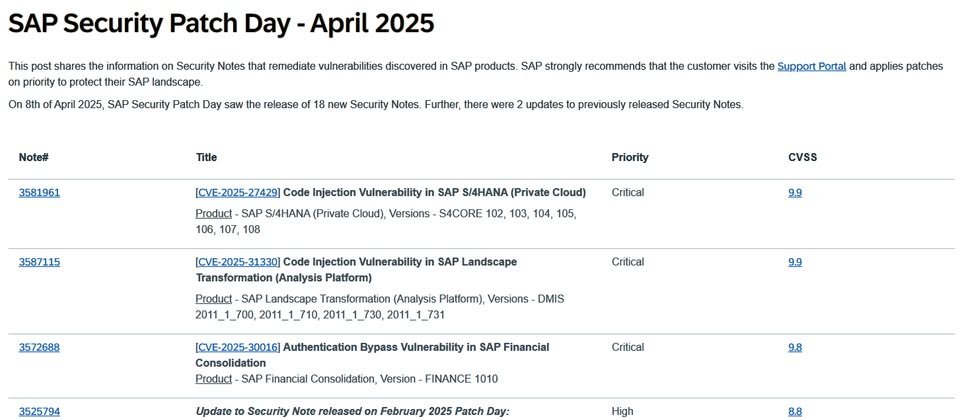This screenshot has height=420, width=960.
Task: Open security note 3581961
Action: (39, 193)
